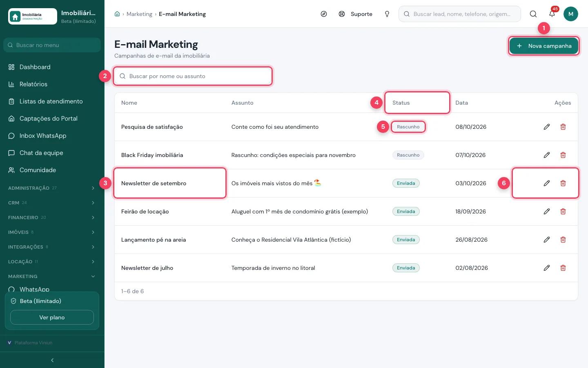588x368 pixels.
Task: Delete the Newsletter de setembro campaign
Action: point(563,183)
